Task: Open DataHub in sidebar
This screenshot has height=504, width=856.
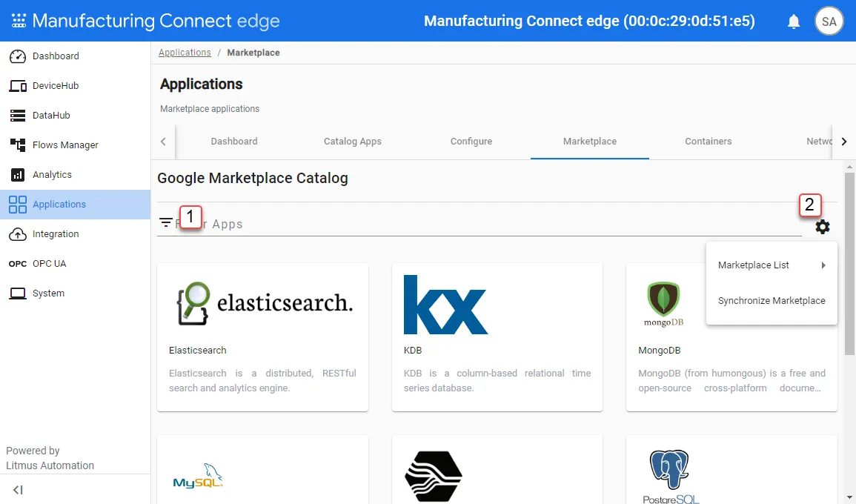Action: tap(51, 115)
